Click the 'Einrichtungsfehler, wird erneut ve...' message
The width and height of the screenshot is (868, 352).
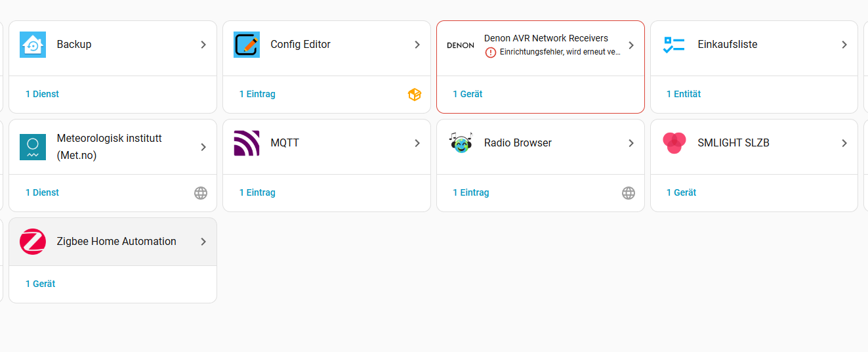tap(560, 53)
